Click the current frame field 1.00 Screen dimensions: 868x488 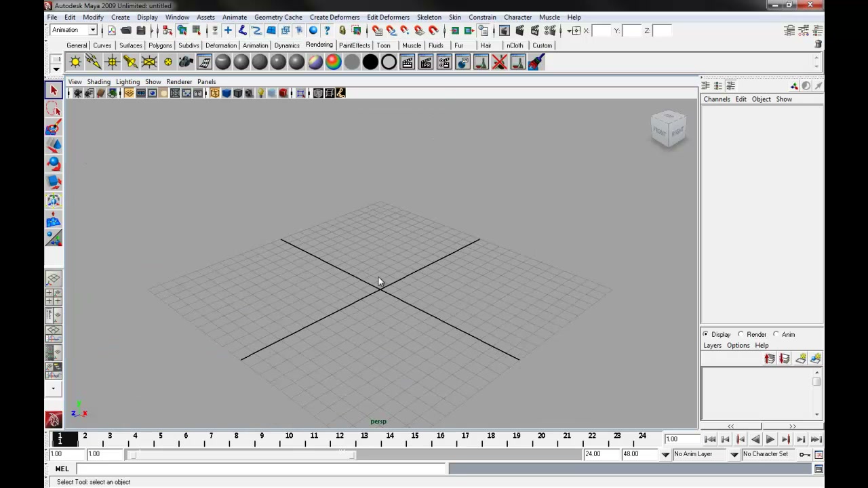tap(682, 439)
